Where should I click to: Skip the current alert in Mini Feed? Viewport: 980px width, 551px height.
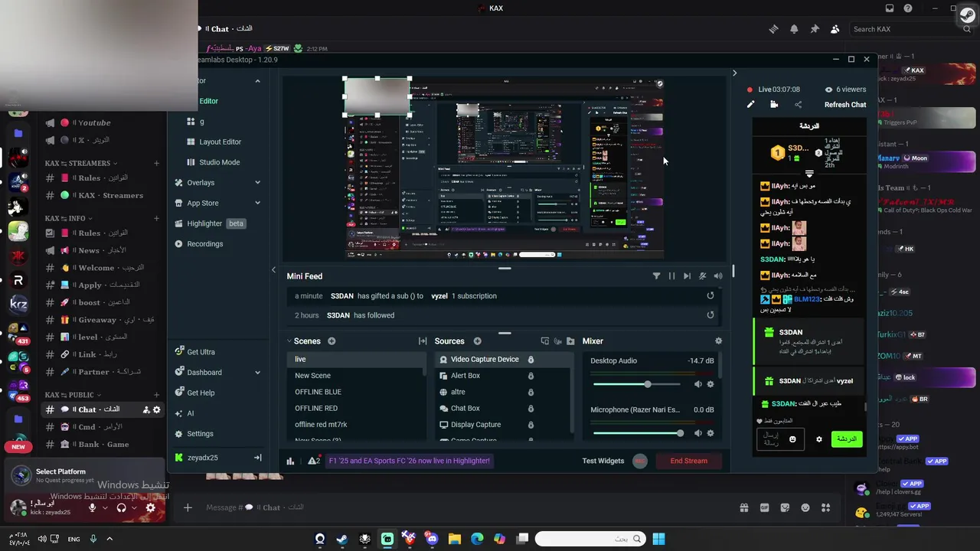pyautogui.click(x=687, y=276)
